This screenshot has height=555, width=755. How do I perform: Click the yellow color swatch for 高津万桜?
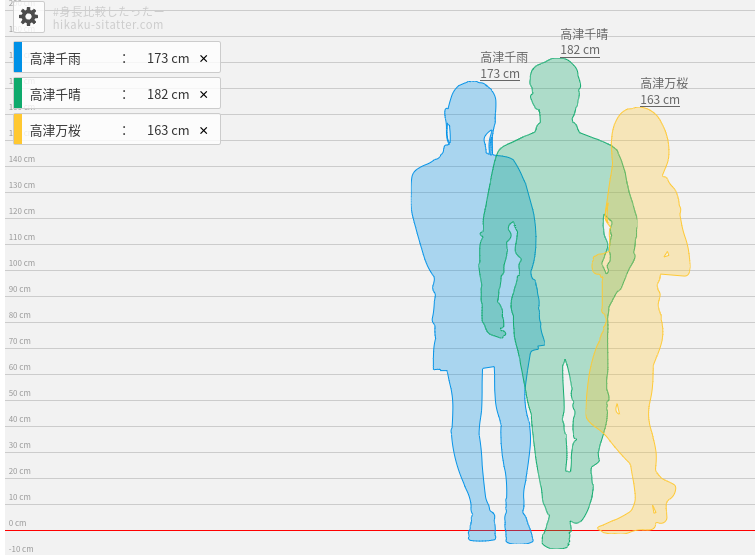(18, 130)
